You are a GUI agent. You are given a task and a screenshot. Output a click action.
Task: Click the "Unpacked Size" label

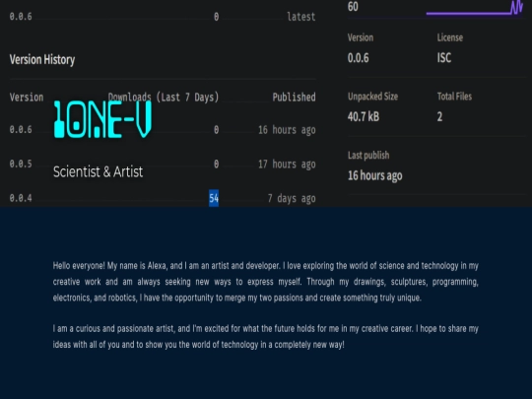pos(372,97)
